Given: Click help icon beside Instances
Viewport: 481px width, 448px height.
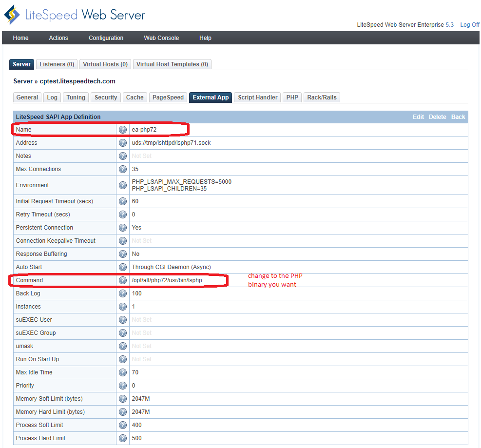Looking at the screenshot, I should click(x=123, y=307).
